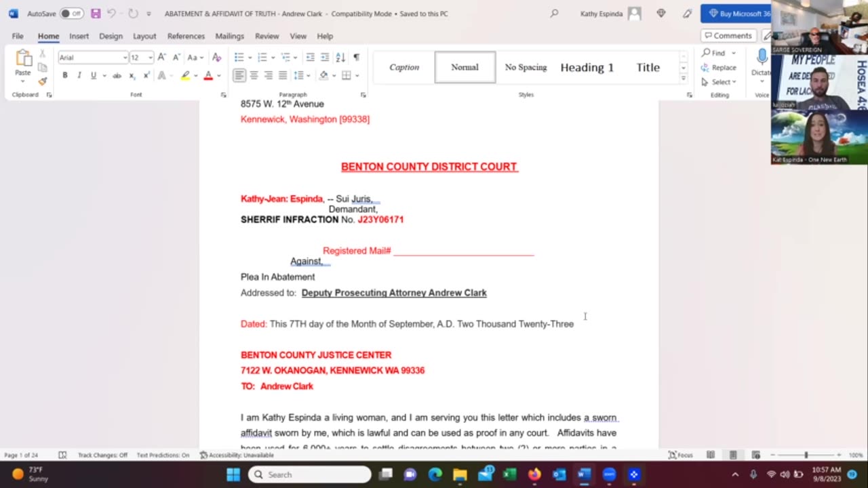Open Focus mode from status bar
Viewport: 868px width, 488px height.
point(681,455)
